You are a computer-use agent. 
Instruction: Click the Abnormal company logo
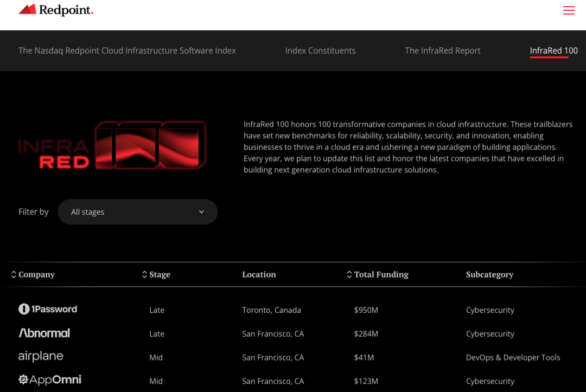click(x=44, y=333)
